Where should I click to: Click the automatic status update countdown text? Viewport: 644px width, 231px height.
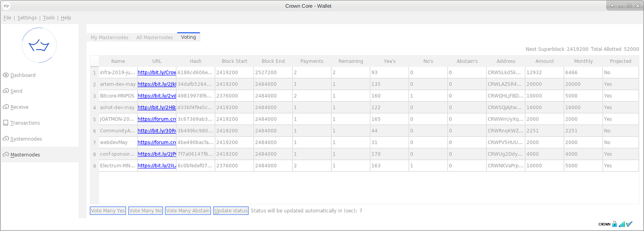[306, 211]
